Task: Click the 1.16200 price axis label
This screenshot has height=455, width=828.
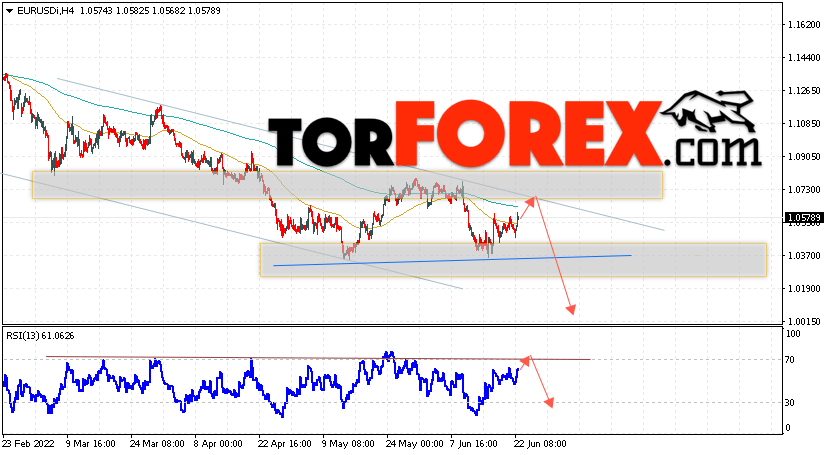Action: point(804,25)
